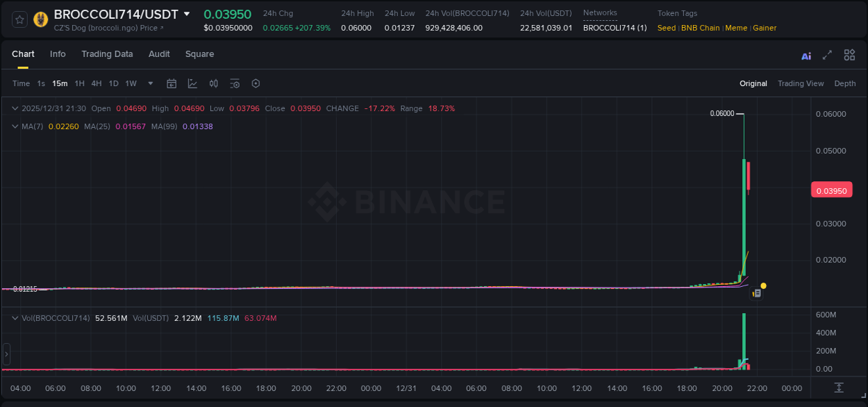
Task: Switch to the Trading Data tab
Action: point(107,54)
